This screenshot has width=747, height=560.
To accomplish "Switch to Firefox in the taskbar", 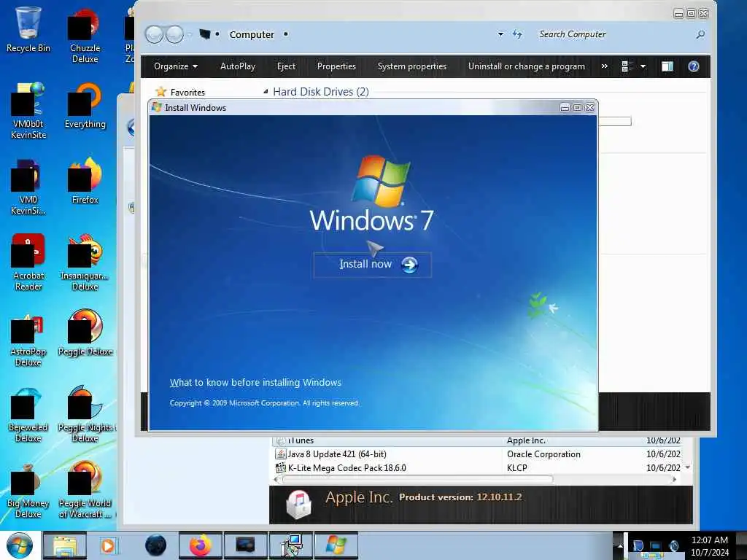I will click(x=201, y=545).
